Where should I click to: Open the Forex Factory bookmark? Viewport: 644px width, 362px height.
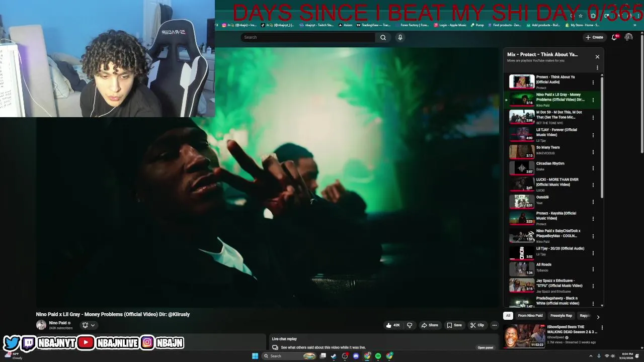pyautogui.click(x=412, y=25)
